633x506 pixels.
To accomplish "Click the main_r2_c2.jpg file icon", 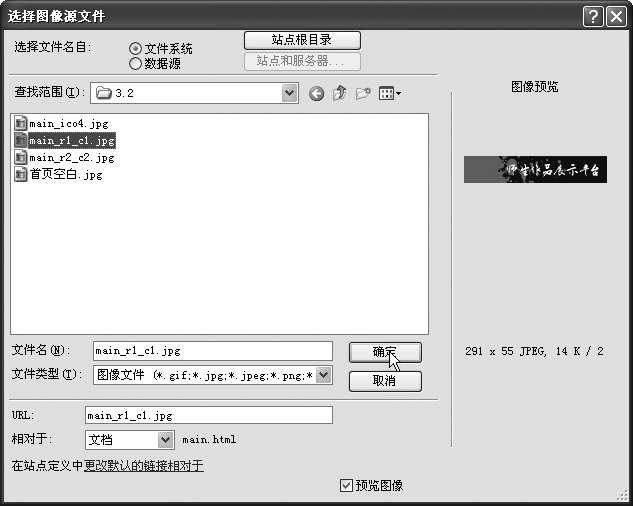I will click(x=20, y=157).
